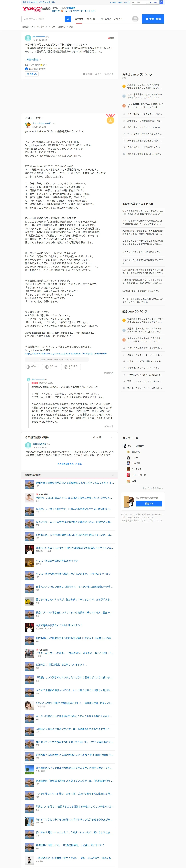Click the 冠婚葬祭 rings category icon

(x=129, y=452)
